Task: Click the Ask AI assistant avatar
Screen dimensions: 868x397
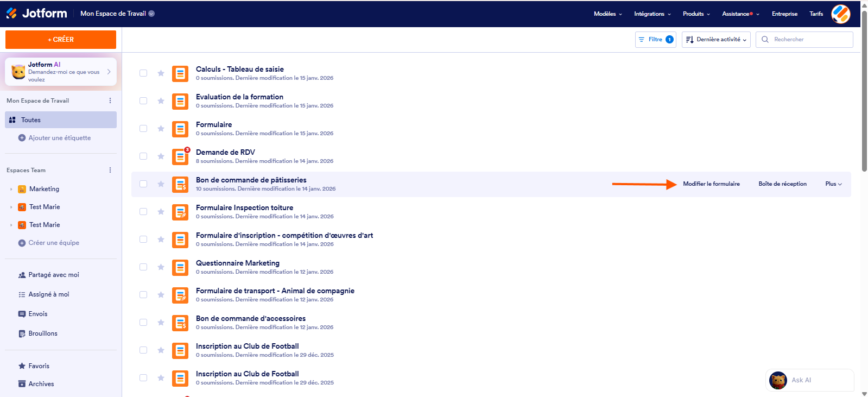Action: click(x=778, y=380)
